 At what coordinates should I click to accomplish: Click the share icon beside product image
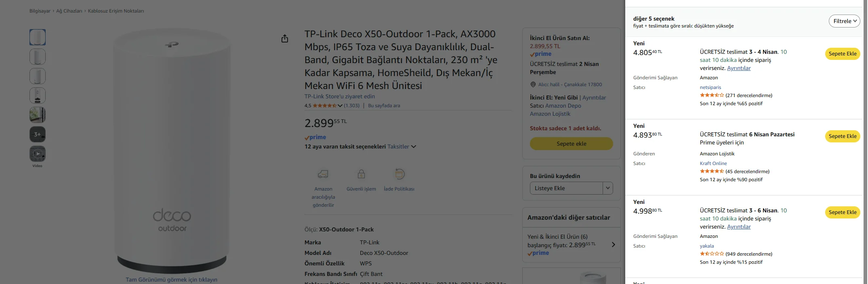[x=285, y=38]
